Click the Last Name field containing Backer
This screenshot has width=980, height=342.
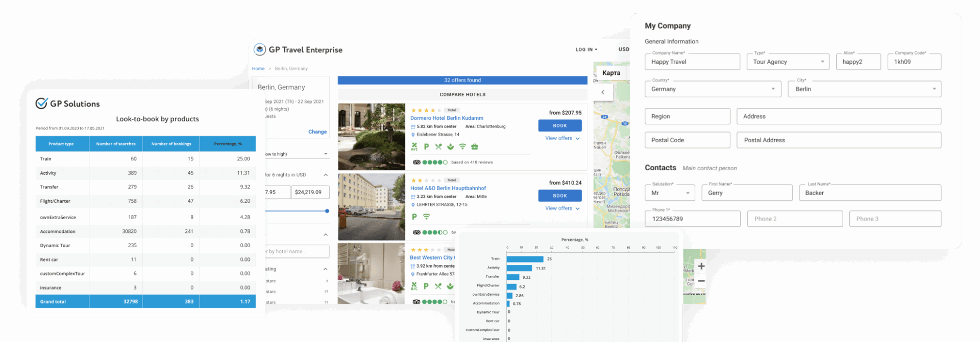pyautogui.click(x=870, y=193)
